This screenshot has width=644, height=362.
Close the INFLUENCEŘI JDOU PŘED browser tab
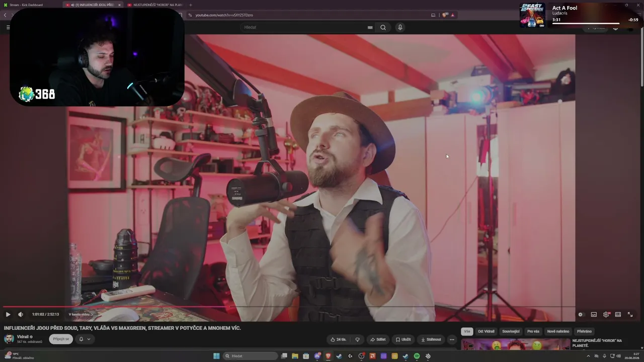tap(119, 5)
